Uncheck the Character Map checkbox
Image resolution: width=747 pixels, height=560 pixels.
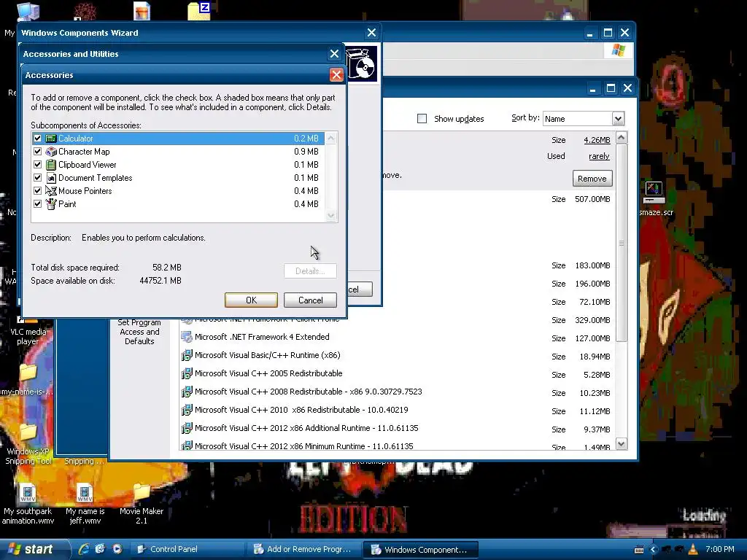38,152
